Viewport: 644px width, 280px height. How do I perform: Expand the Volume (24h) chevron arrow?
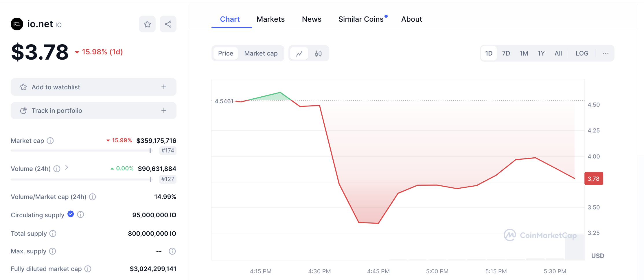point(67,167)
